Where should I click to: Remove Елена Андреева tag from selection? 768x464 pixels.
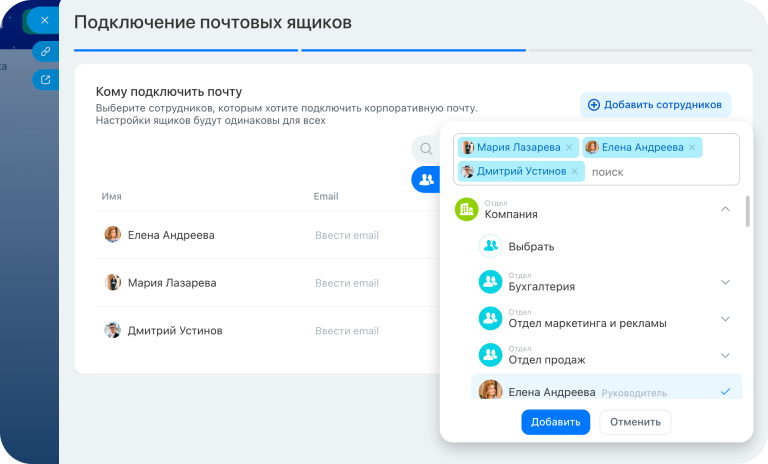[x=692, y=148]
